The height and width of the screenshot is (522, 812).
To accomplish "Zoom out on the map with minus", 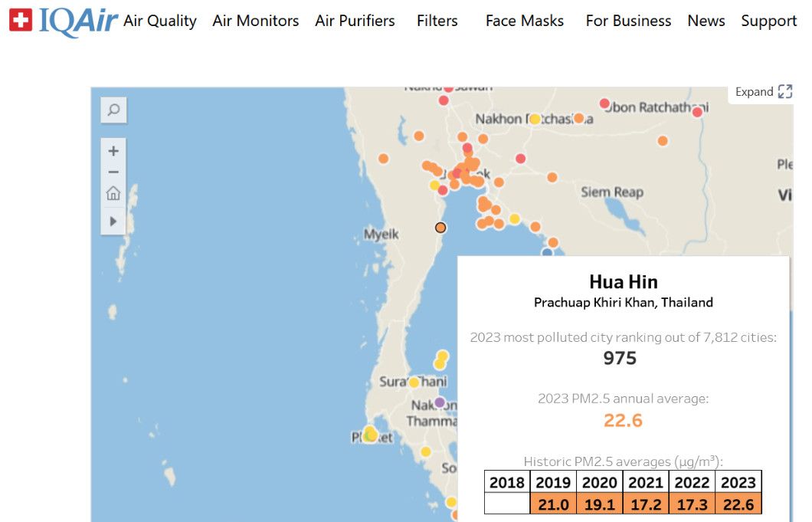I will tap(113, 172).
